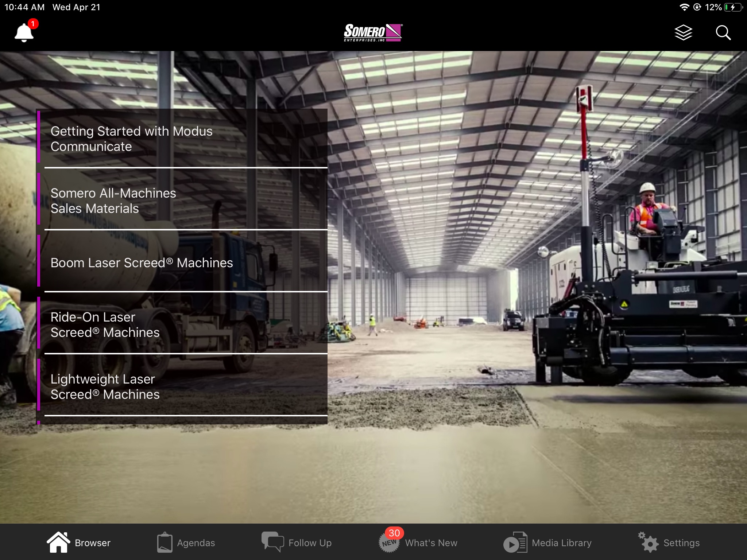Tap the stacked layers icon
Image resolution: width=747 pixels, height=560 pixels.
pyautogui.click(x=683, y=32)
